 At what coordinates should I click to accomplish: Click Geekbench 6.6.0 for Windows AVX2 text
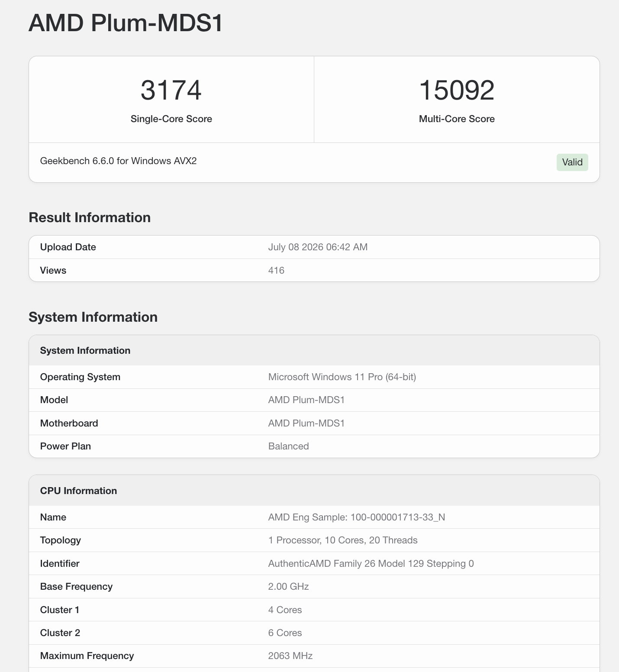[x=118, y=161]
